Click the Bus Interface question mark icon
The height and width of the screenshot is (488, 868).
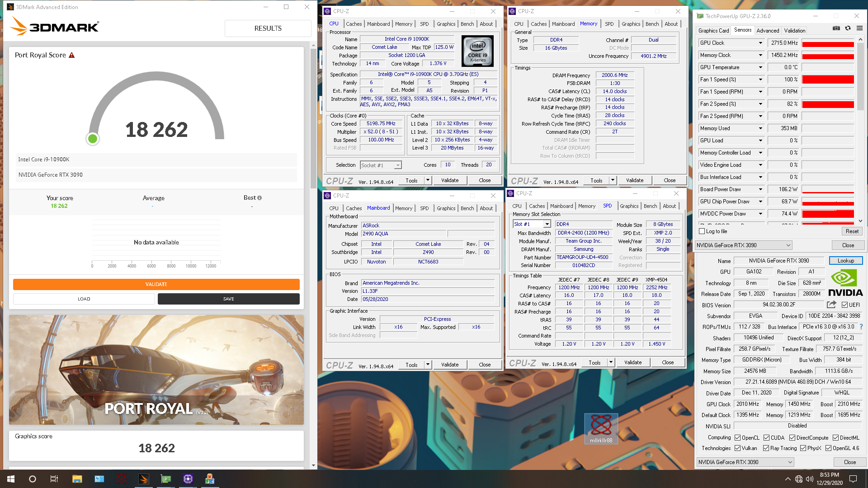861,327
